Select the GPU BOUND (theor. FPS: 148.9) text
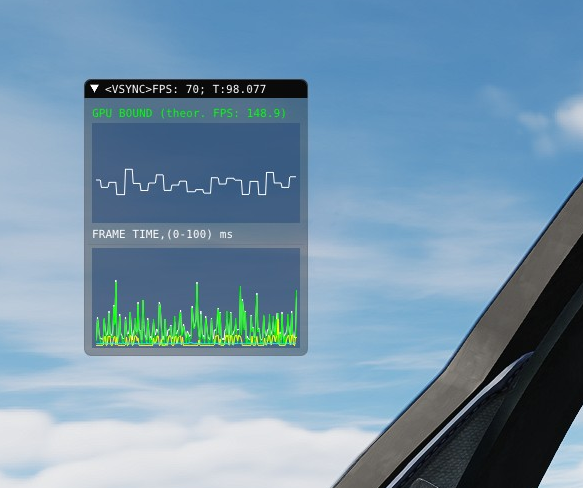583x488 pixels. [x=189, y=113]
